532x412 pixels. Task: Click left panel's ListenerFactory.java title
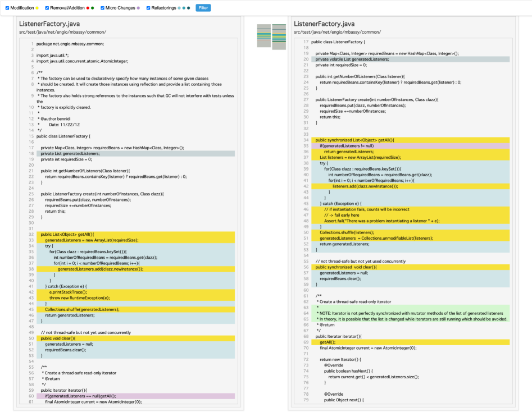(49, 24)
